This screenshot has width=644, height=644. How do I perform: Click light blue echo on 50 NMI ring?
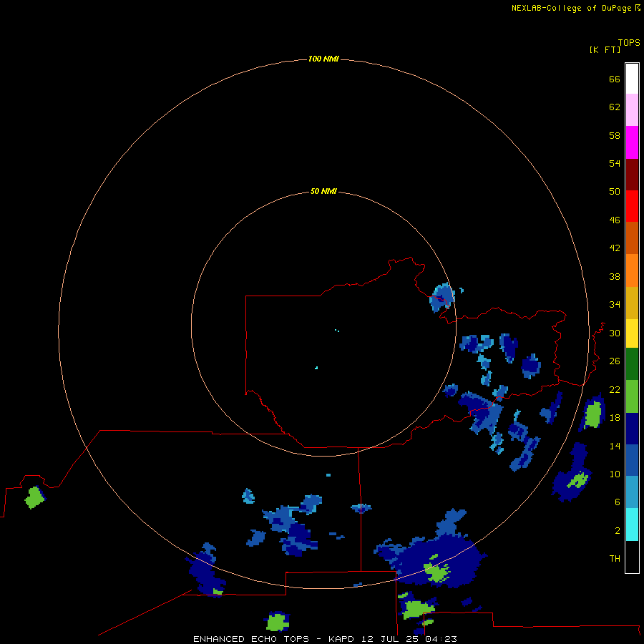pos(442,298)
